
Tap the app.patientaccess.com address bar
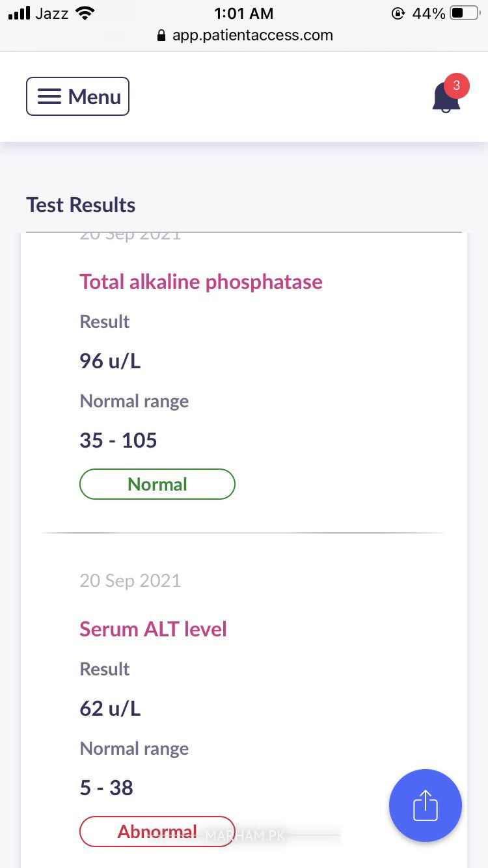pos(252,35)
